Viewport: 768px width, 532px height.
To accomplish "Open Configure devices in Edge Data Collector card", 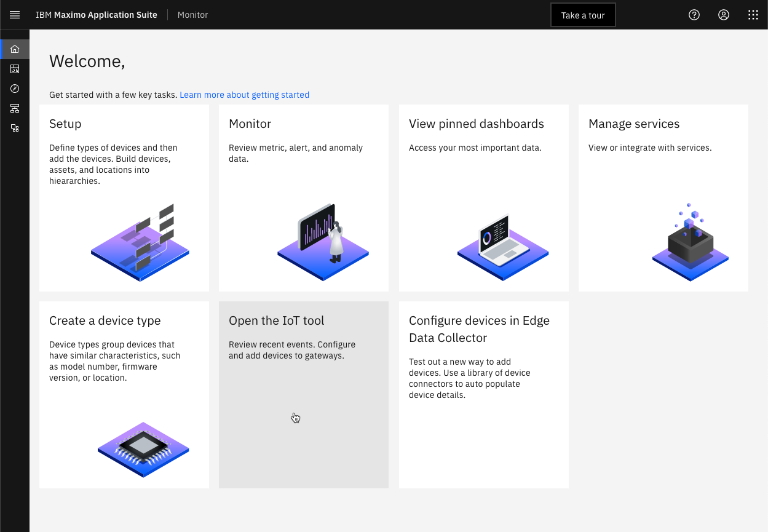I will coord(484,395).
